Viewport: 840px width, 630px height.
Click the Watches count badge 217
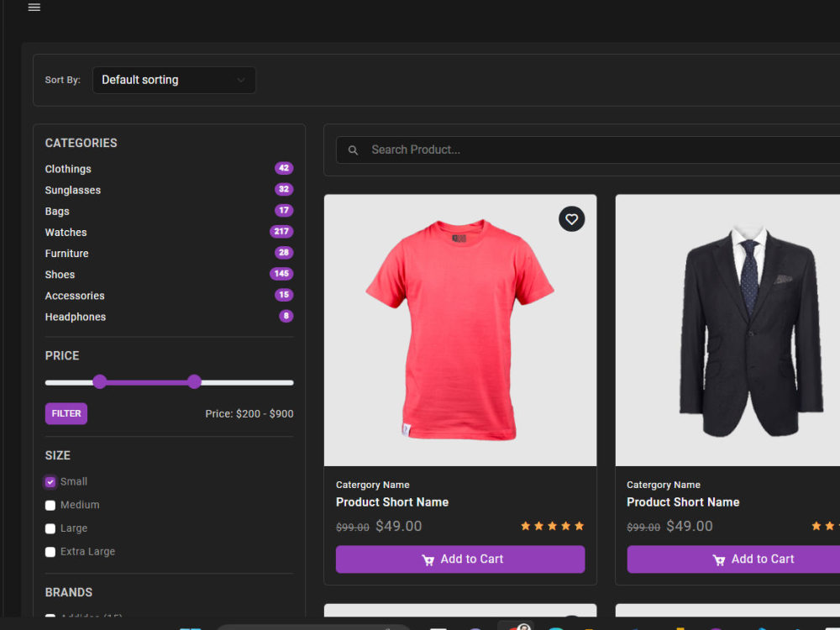coord(281,232)
